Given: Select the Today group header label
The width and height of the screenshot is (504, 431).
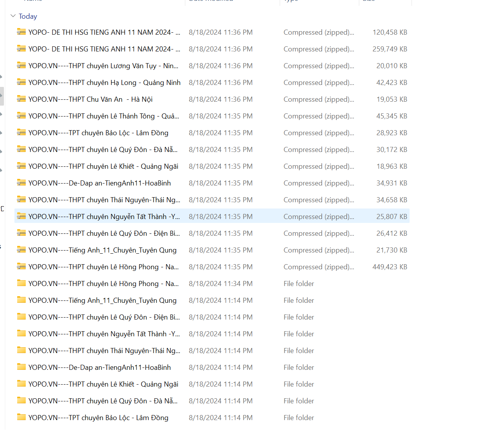Looking at the screenshot, I should pos(28,16).
